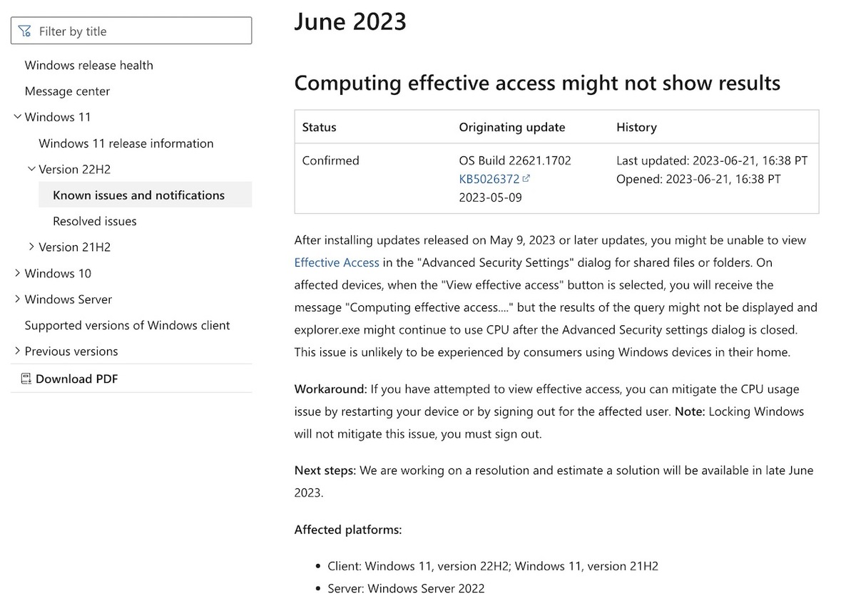856x616 pixels.
Task: Collapse the Version 22H2 chevron
Action: 31,169
